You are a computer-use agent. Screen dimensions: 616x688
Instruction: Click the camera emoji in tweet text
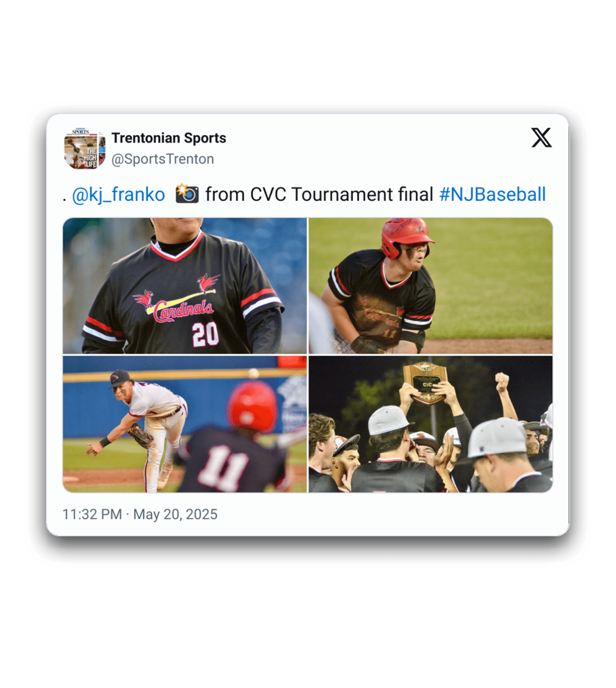[187, 194]
